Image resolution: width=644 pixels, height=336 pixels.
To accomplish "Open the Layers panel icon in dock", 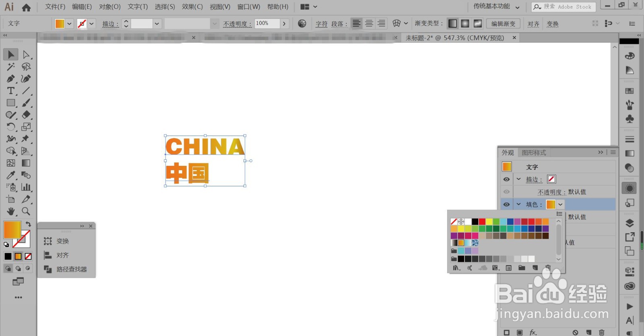I will point(630,223).
